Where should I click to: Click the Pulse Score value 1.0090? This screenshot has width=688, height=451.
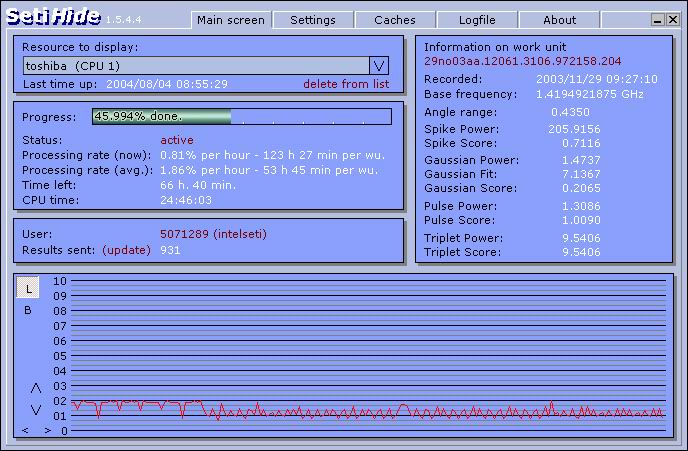581,220
